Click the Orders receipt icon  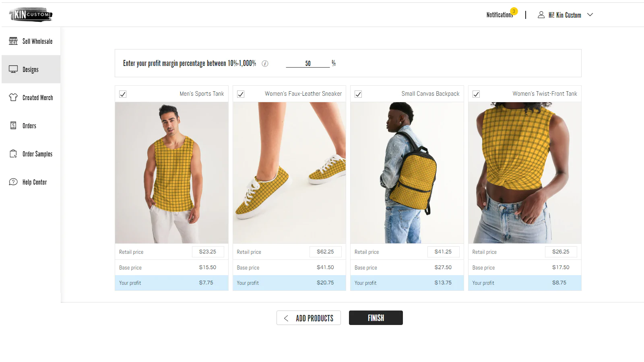pos(13,125)
